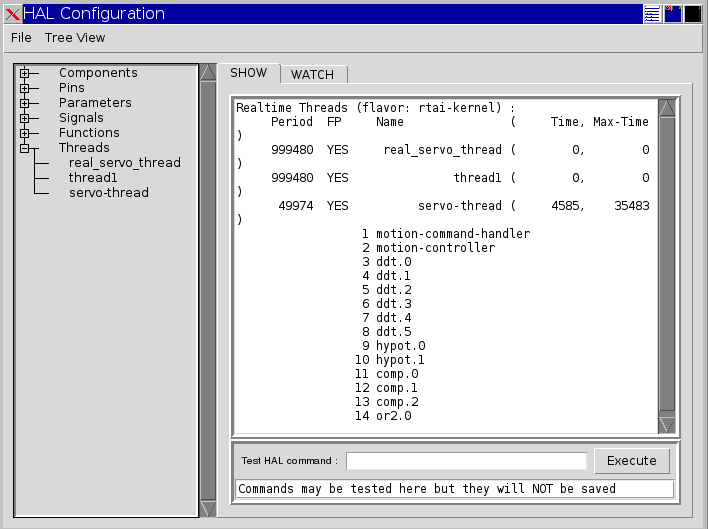Focus the Test HAL command input field

point(466,461)
